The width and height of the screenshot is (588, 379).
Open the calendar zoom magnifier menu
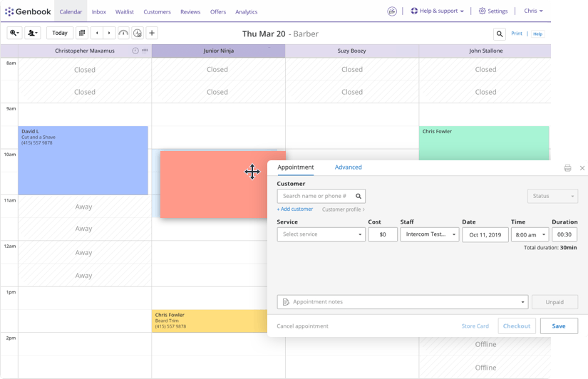[x=15, y=33]
